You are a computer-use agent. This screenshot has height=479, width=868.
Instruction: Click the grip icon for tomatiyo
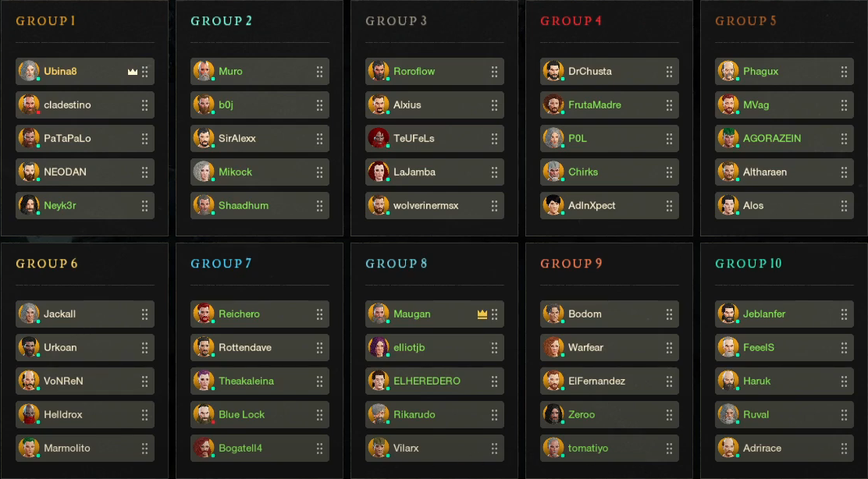670,449
